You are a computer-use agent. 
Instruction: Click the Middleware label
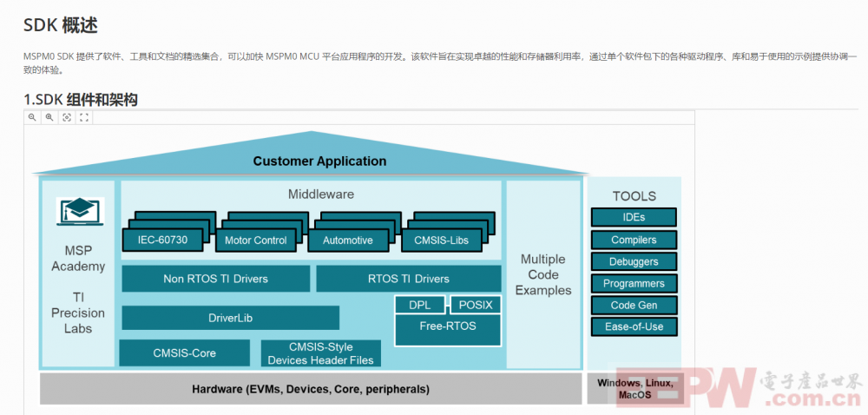[x=321, y=194]
